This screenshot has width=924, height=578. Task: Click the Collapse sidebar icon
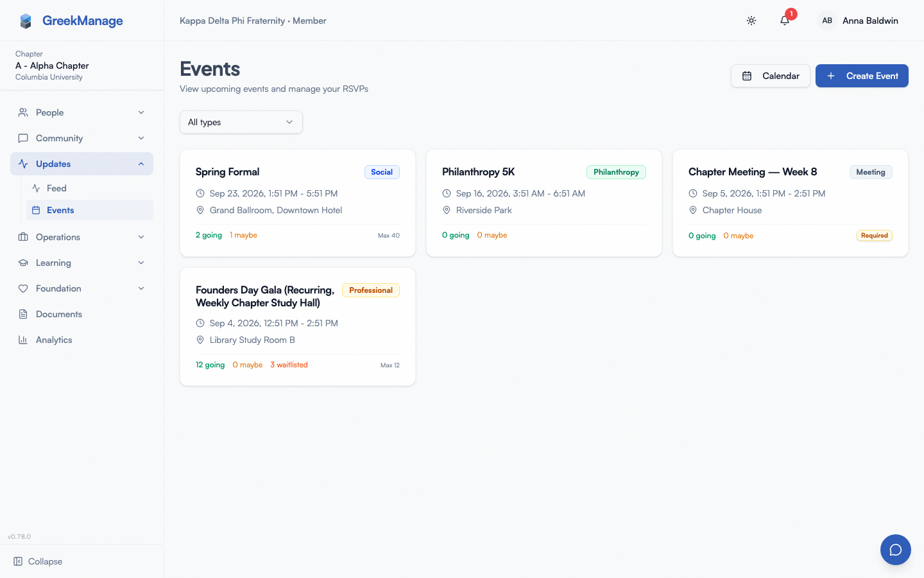click(x=18, y=561)
